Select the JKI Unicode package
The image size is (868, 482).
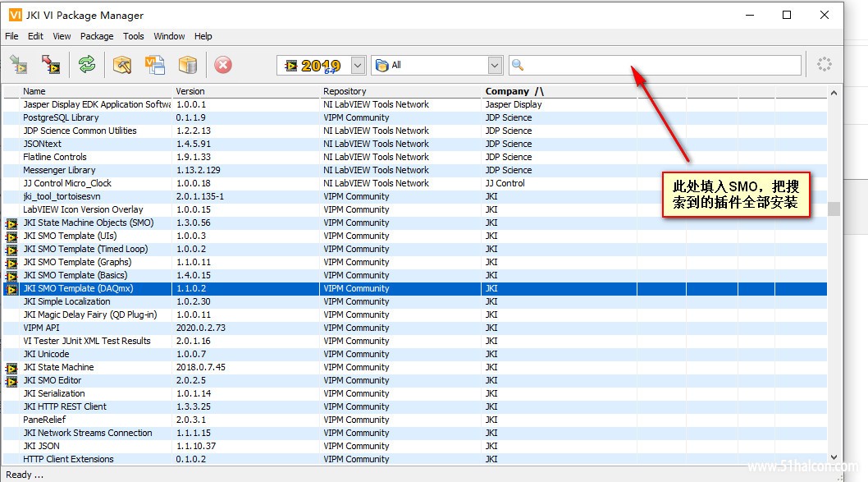click(415, 354)
